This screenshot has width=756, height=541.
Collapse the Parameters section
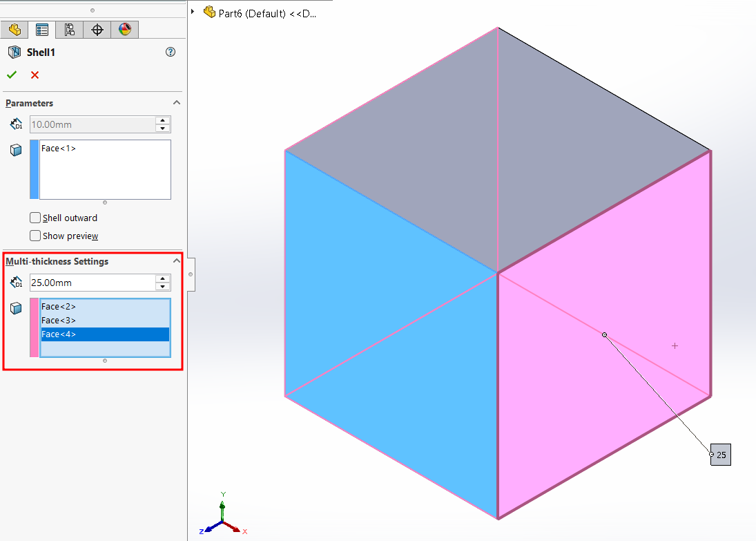(176, 103)
